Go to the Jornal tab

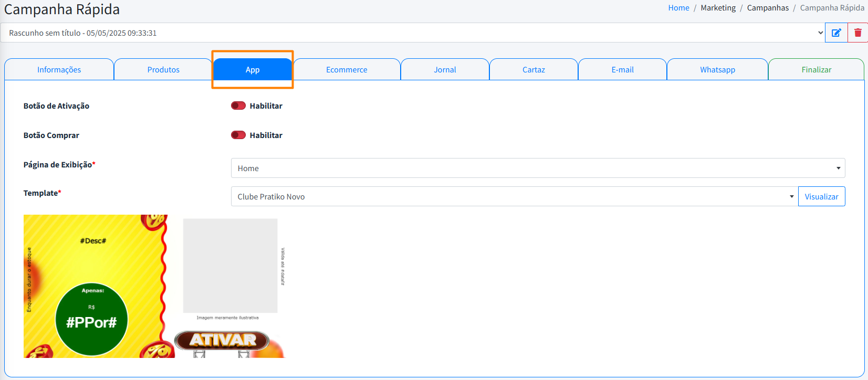tap(445, 70)
